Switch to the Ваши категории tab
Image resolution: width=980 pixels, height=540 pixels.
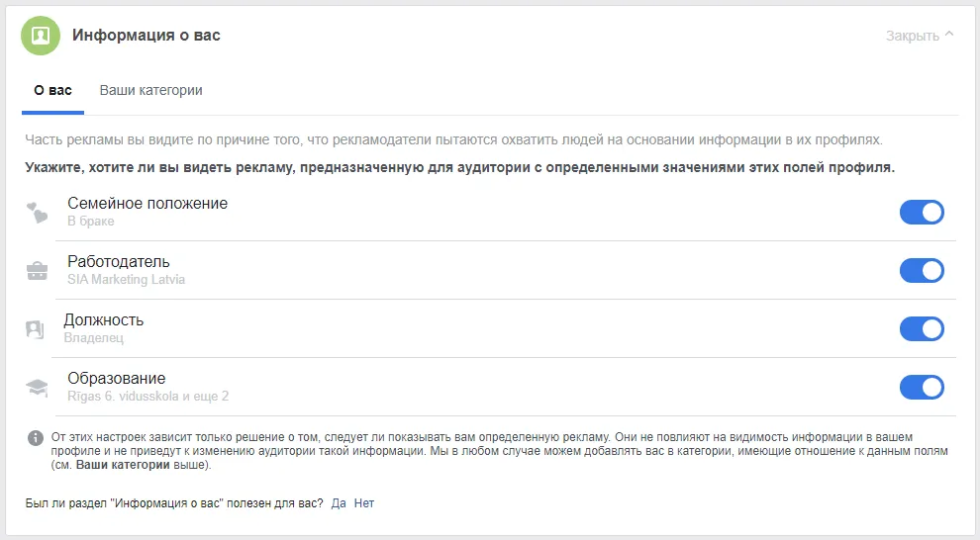(x=150, y=90)
